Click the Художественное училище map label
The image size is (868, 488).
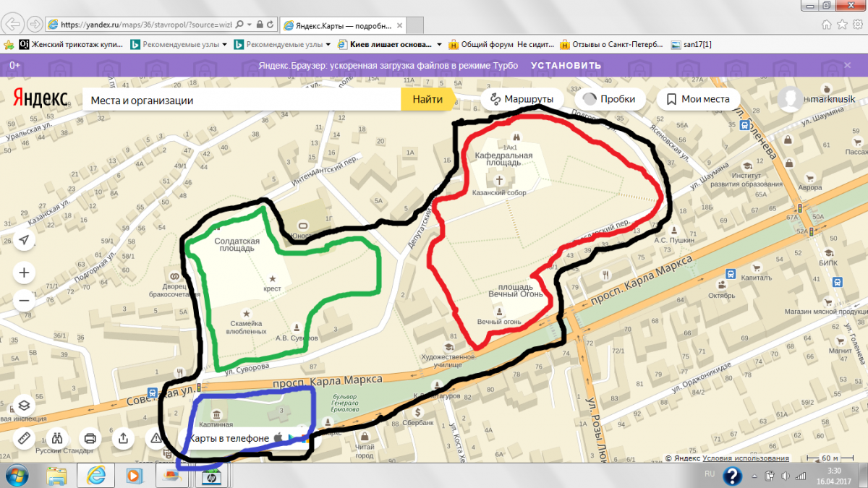(447, 361)
